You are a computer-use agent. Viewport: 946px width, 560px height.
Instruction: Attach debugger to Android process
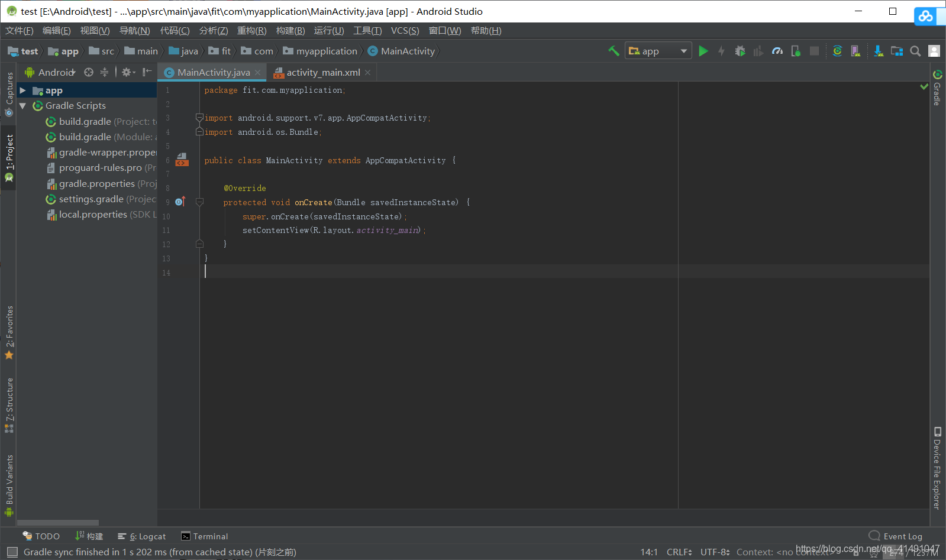pos(796,51)
